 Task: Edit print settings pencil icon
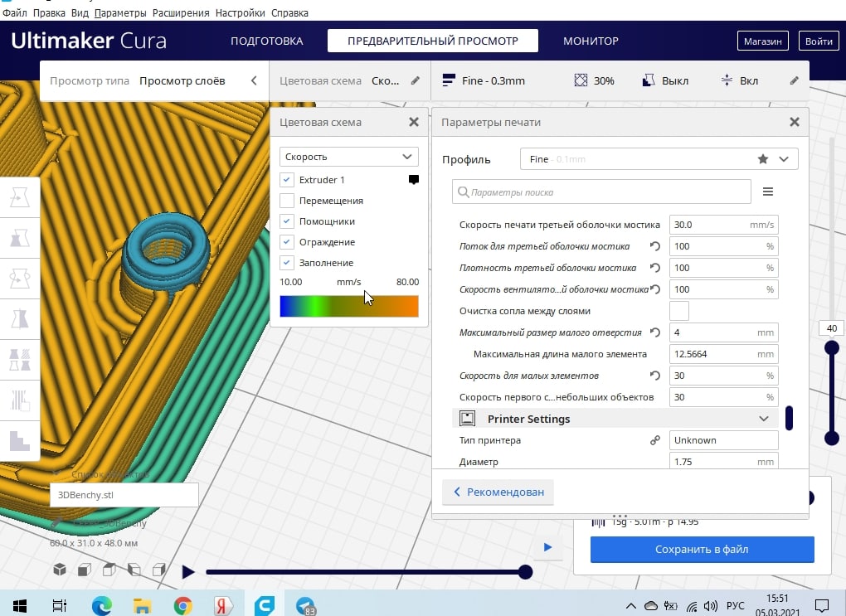coord(795,80)
